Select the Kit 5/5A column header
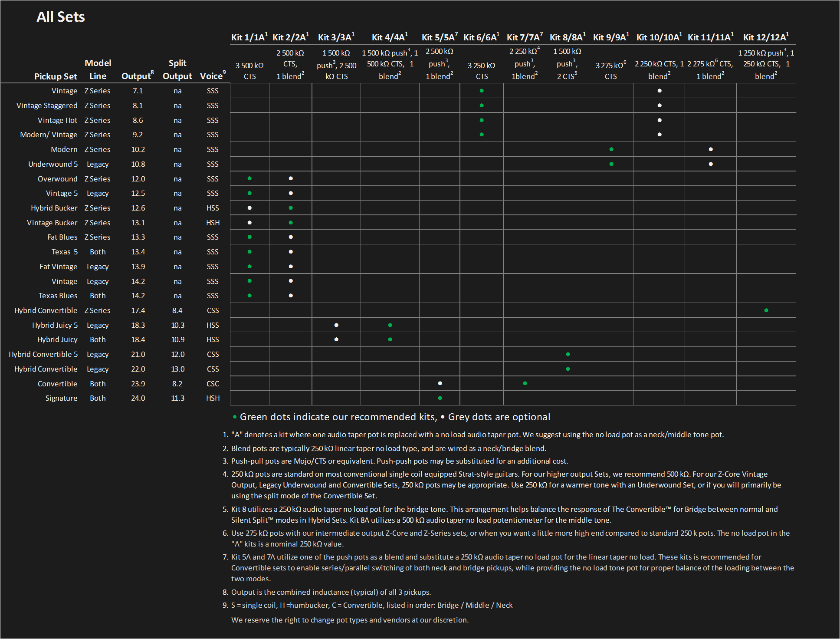This screenshot has height=639, width=840. (440, 37)
